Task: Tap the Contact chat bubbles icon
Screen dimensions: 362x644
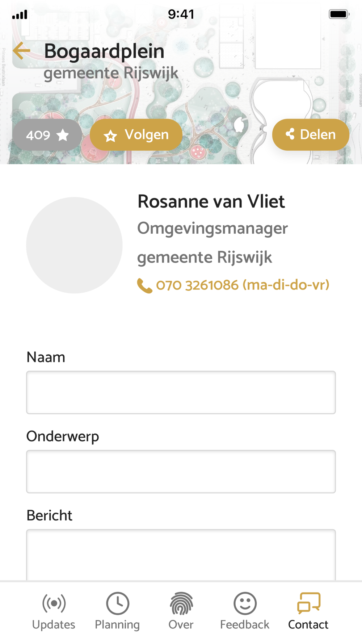Action: tap(308, 603)
